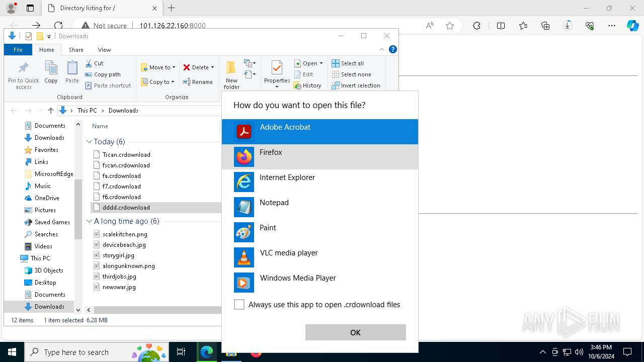644x362 pixels.
Task: Click the Paste ribbon button
Action: (72, 72)
